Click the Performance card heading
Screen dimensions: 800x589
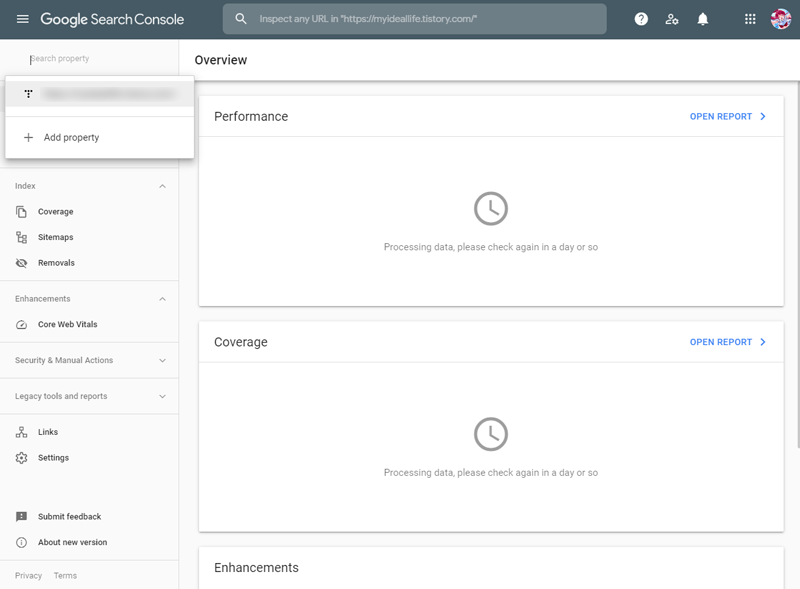[x=251, y=116]
